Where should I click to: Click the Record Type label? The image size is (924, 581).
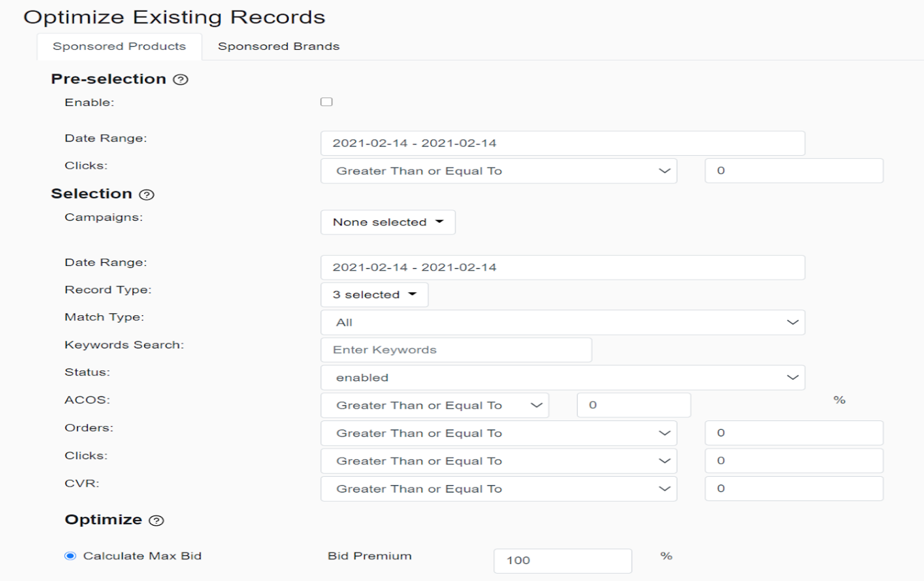[x=108, y=290]
